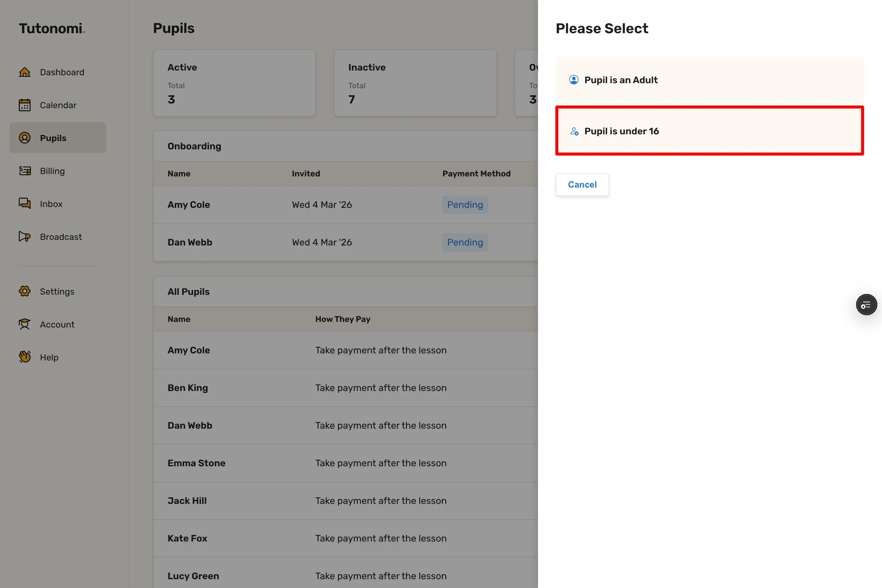Open Amy Cole's onboarding row
This screenshot has width=882, height=588.
[189, 205]
